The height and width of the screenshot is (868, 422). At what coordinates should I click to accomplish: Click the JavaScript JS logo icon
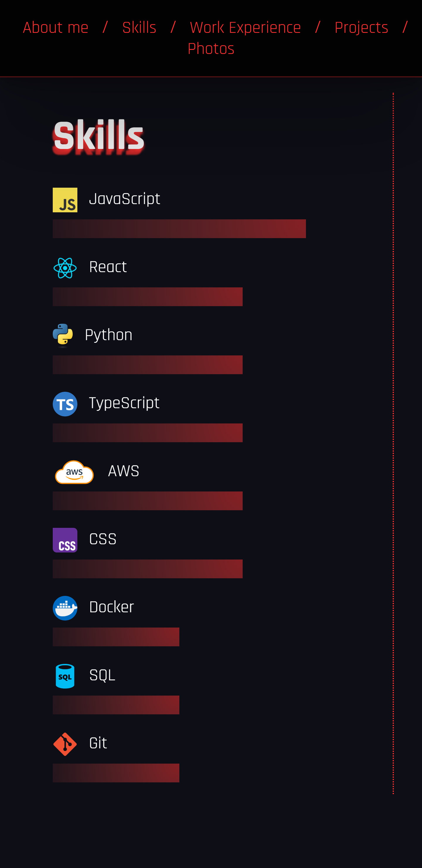click(x=65, y=200)
